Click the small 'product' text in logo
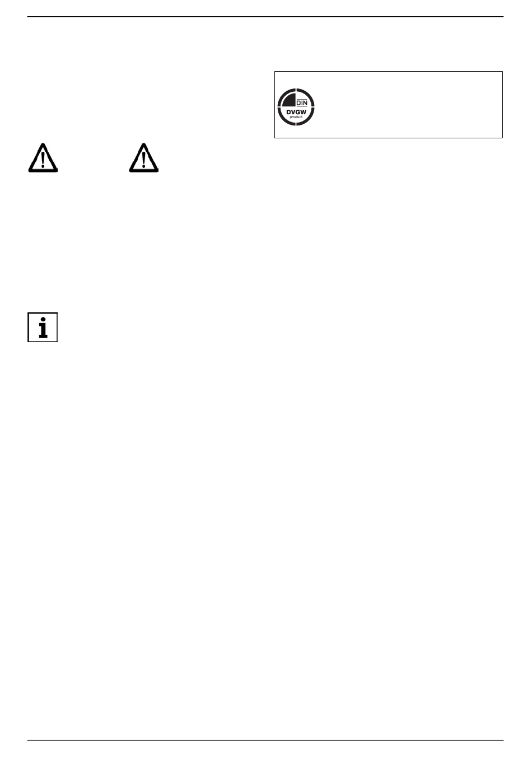532x761 pixels. (296, 117)
